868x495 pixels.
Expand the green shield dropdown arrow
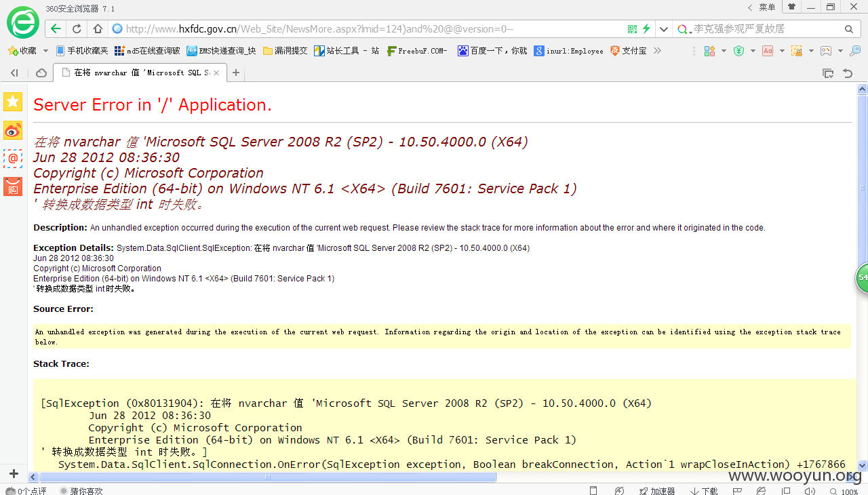[x=753, y=51]
